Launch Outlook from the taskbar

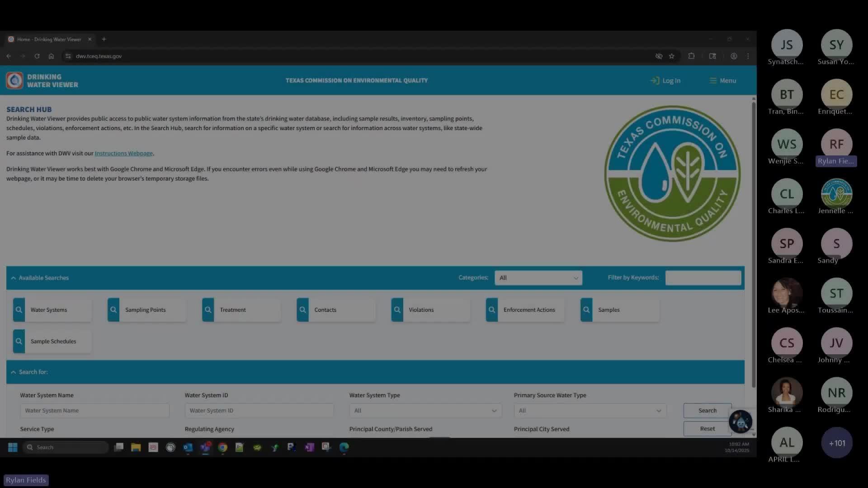pyautogui.click(x=188, y=447)
